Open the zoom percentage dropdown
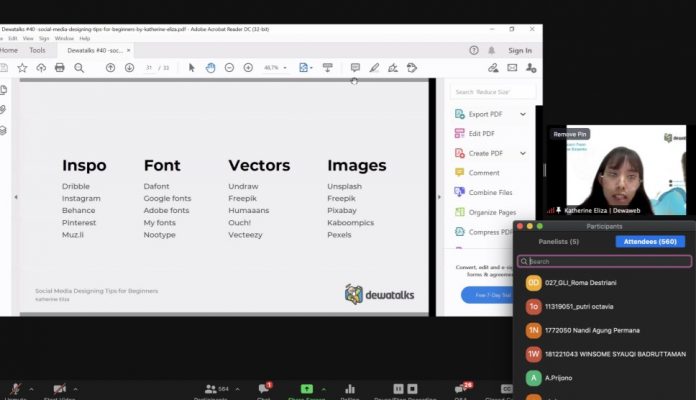This screenshot has width=696, height=400. [275, 67]
